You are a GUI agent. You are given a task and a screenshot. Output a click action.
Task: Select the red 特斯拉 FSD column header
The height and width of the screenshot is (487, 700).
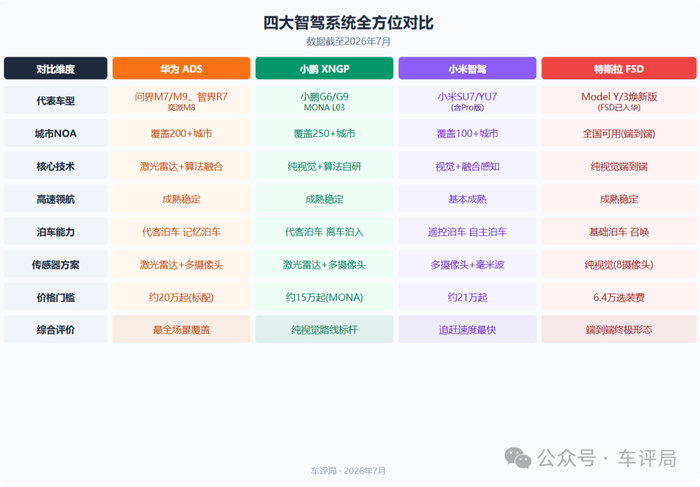click(619, 68)
